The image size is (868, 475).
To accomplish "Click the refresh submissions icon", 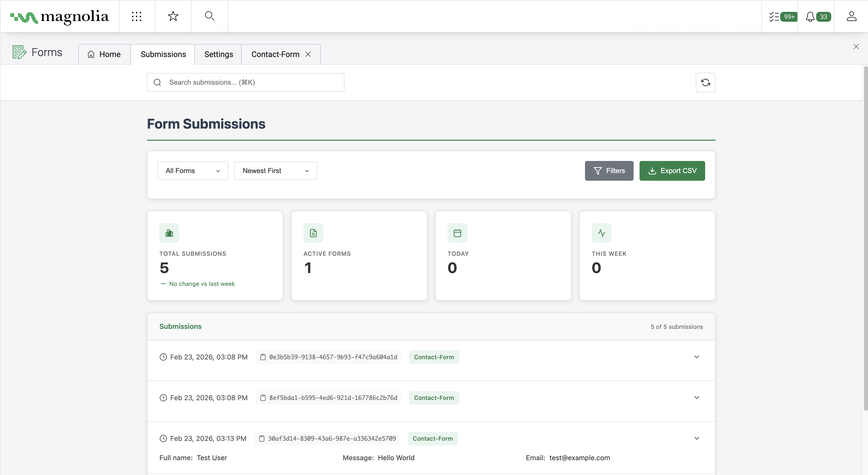I will click(705, 82).
